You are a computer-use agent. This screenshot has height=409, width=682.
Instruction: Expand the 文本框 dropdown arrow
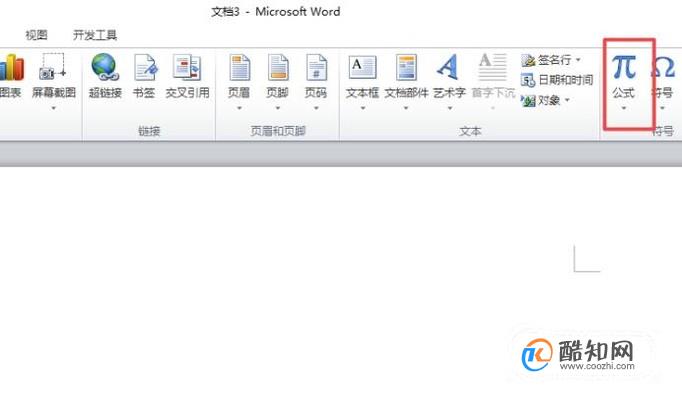pyautogui.click(x=362, y=107)
